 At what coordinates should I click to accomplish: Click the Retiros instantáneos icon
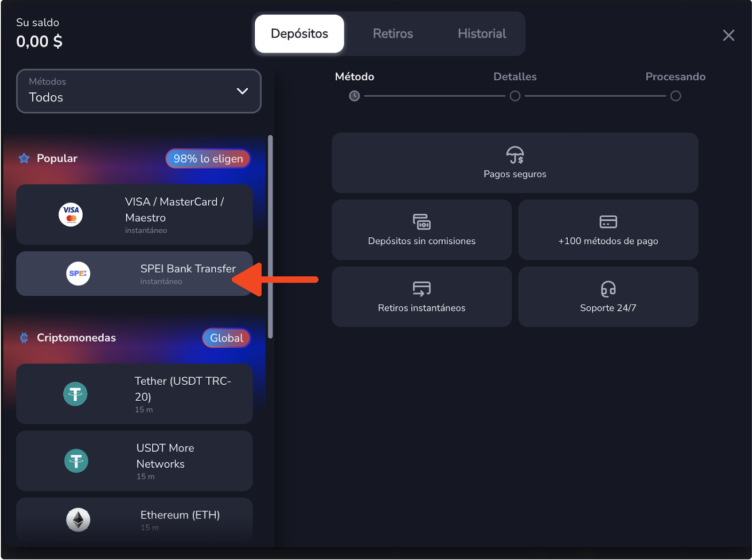point(421,288)
